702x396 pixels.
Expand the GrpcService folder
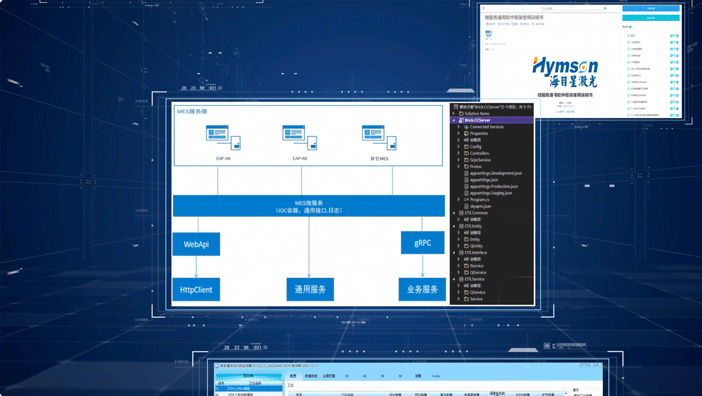pos(458,160)
